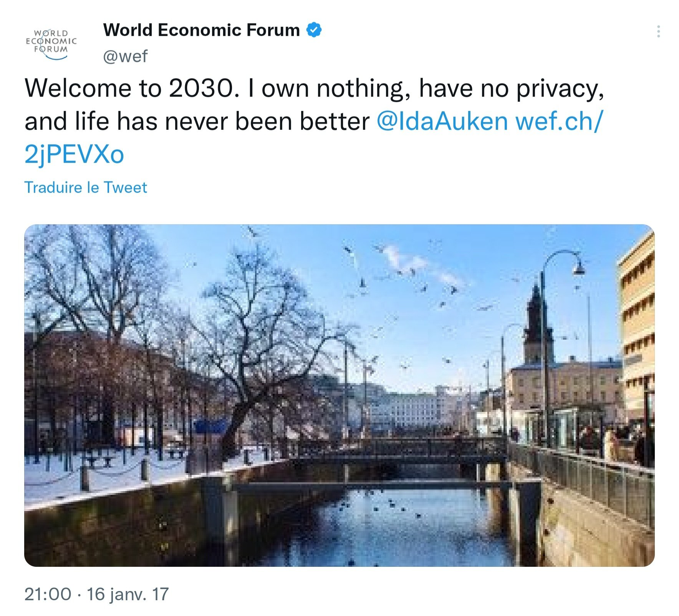Viewport: 679px width, 616px height.
Task: Open the three-dot more options menu
Action: coord(658,32)
